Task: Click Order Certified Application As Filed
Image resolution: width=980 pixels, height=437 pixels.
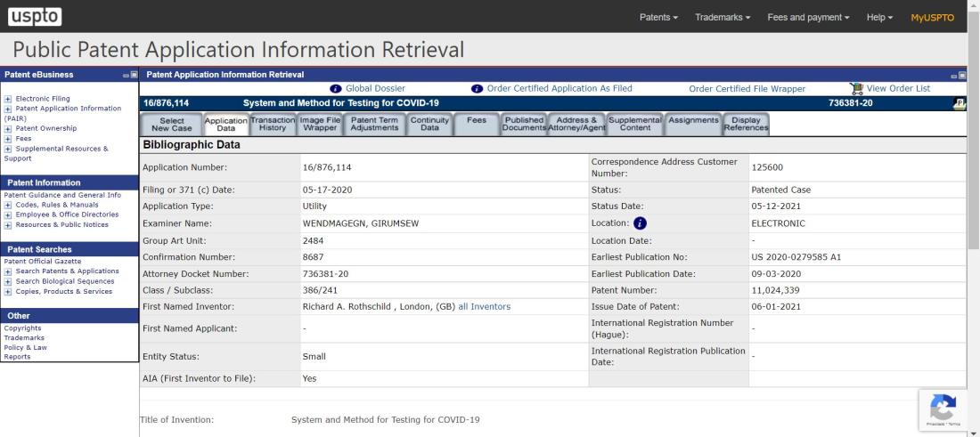Action: tap(559, 89)
